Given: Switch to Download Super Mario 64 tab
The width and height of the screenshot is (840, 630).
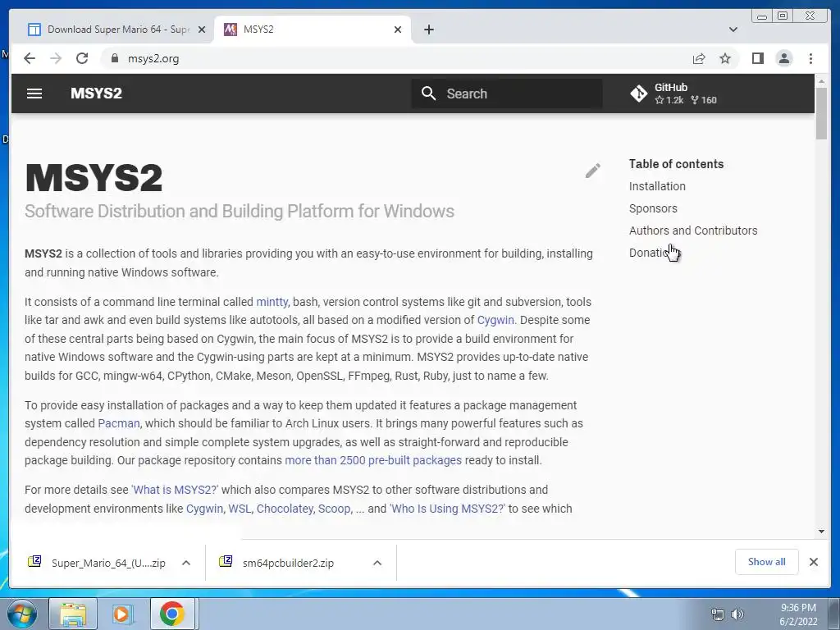Looking at the screenshot, I should (x=116, y=30).
